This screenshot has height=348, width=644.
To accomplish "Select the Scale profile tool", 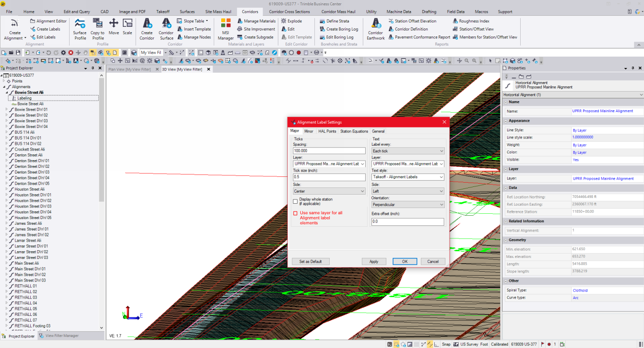I will coord(127,27).
